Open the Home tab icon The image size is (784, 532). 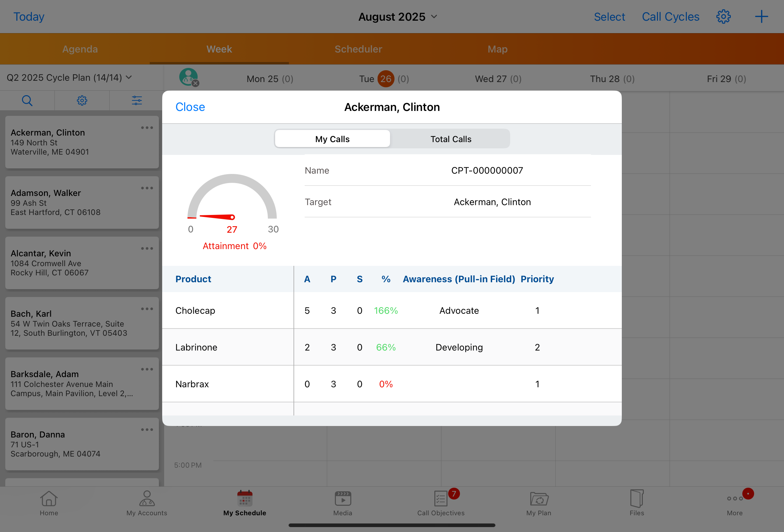point(49,499)
